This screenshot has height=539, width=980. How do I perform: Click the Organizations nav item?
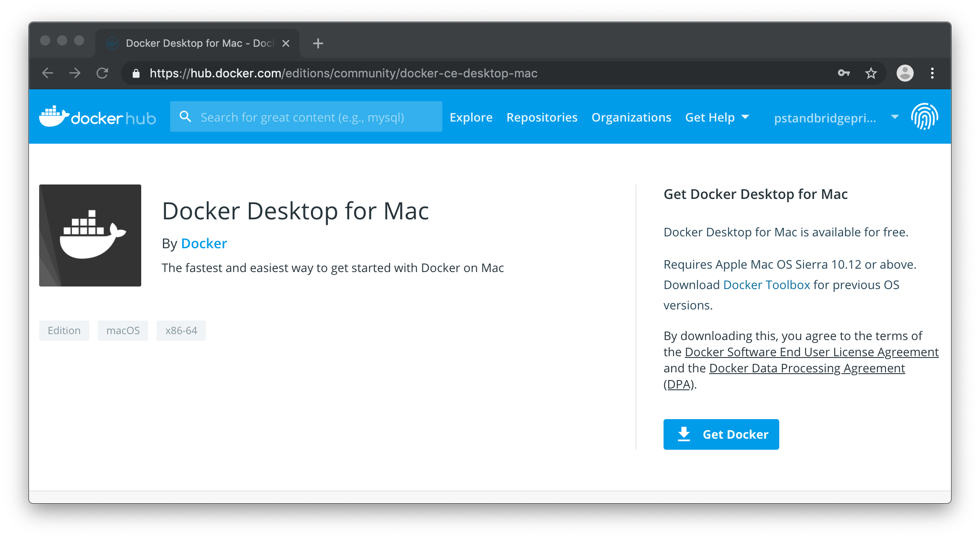631,117
